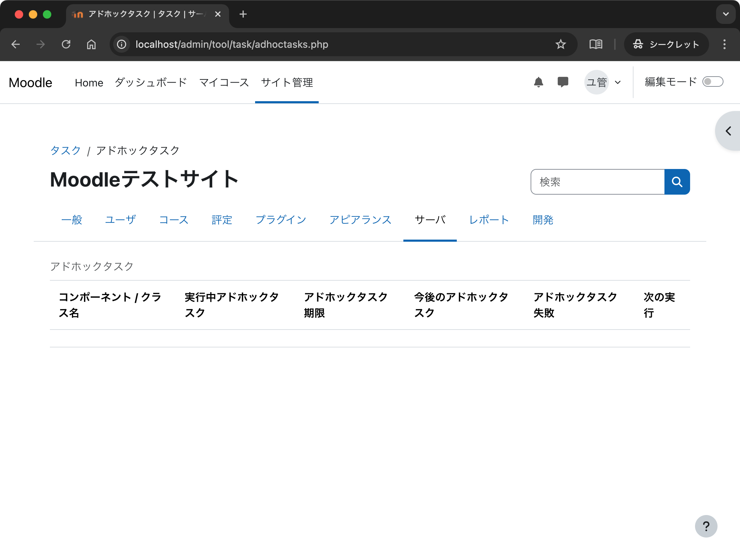This screenshot has width=740, height=560.
Task: Click the help question mark button
Action: tap(706, 526)
